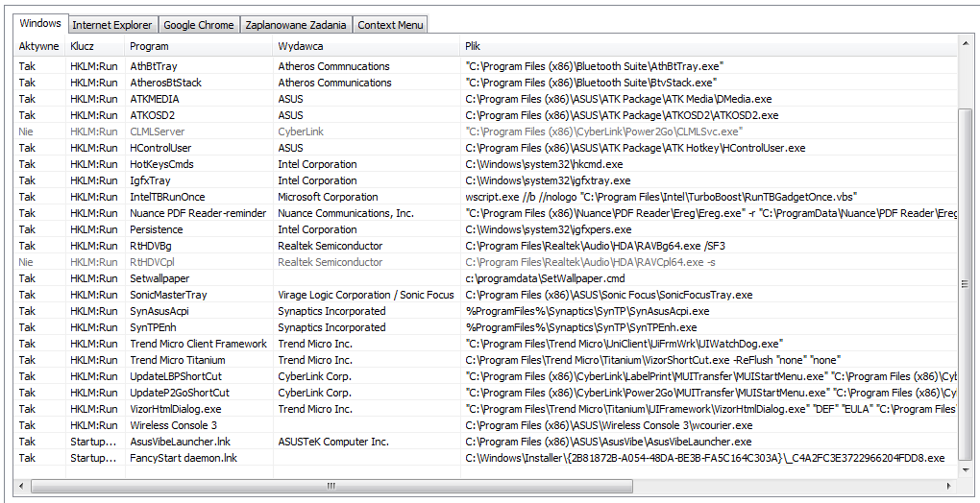This screenshot has height=503, width=980.
Task: Select the Persistence entry
Action: pyautogui.click(x=485, y=229)
